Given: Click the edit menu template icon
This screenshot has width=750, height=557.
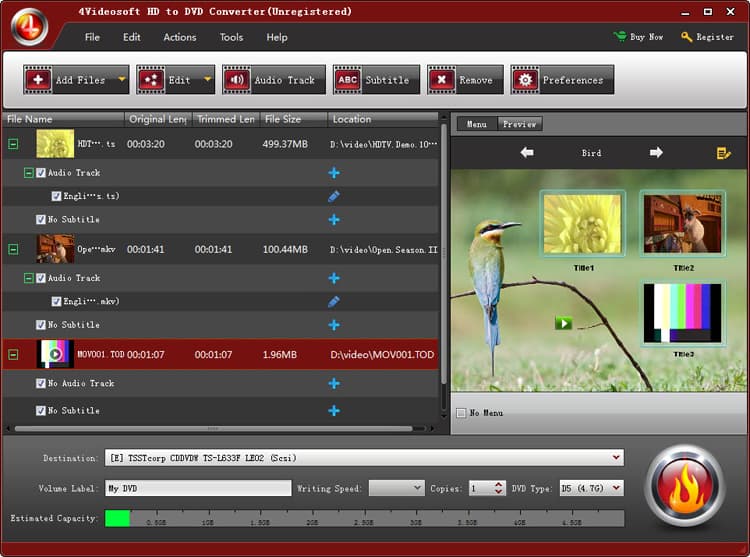Looking at the screenshot, I should 723,153.
